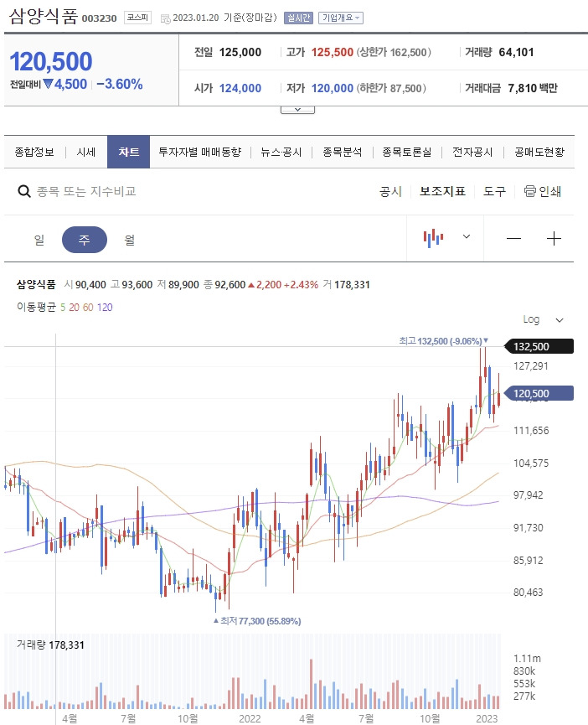
Task: Expand chart type dropdown chevron
Action: (x=467, y=236)
